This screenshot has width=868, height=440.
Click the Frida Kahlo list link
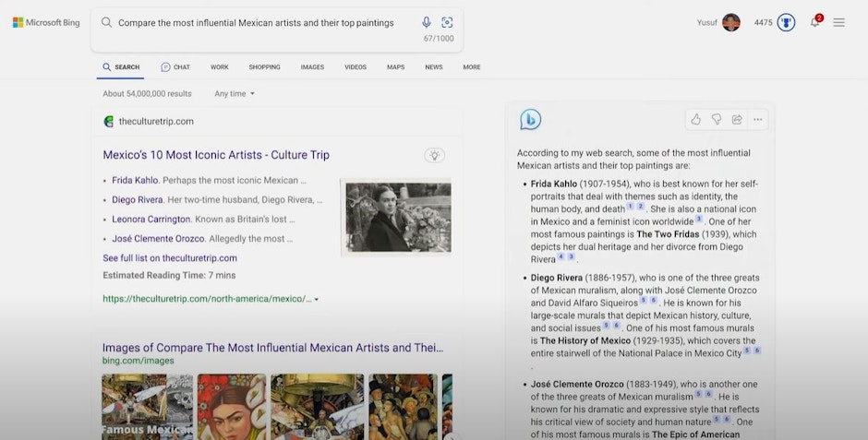pyautogui.click(x=135, y=180)
